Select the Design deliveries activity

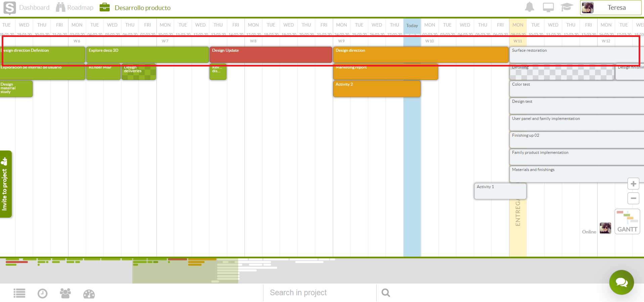tap(138, 72)
